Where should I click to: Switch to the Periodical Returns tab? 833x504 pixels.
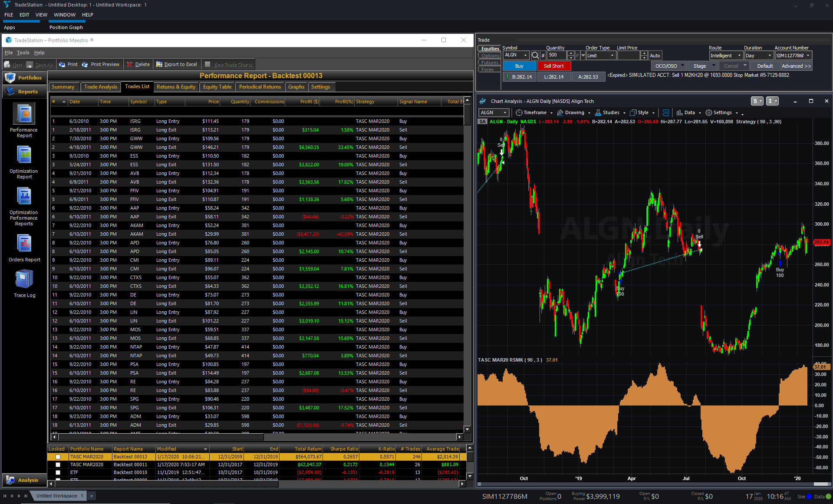260,87
